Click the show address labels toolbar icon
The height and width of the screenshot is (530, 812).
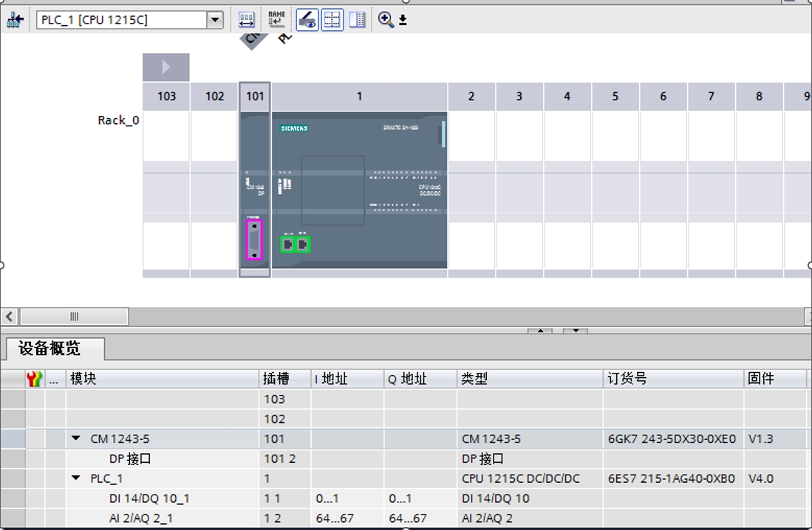click(247, 20)
